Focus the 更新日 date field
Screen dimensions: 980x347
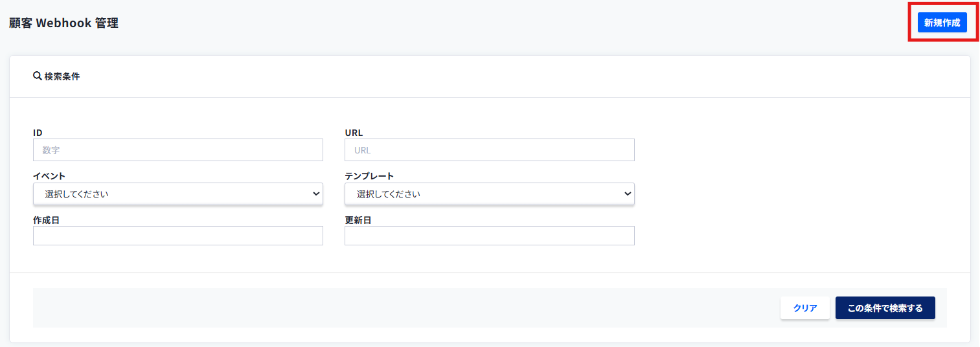(489, 236)
